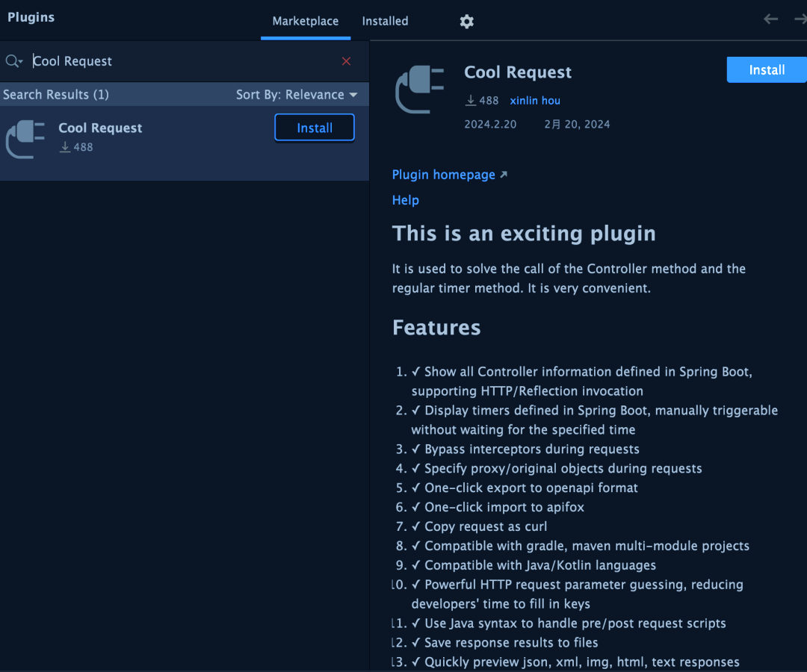The height and width of the screenshot is (672, 807).
Task: Click the Search Results (1) header
Action: pos(56,95)
